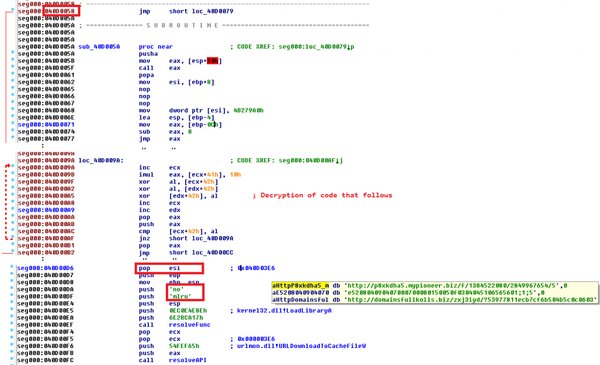Click kernel32.dll!LoadLibraryA comment
Viewport: 600px width, 365px height.
point(281,311)
